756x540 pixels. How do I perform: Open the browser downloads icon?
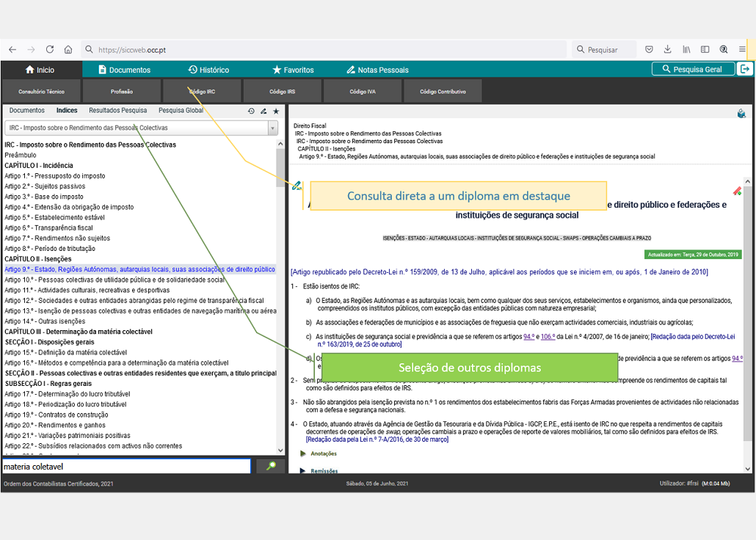coord(667,50)
